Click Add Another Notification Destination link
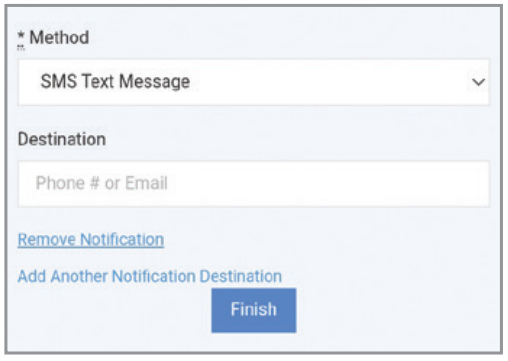Image resolution: width=508 pixels, height=361 pixels. click(150, 276)
